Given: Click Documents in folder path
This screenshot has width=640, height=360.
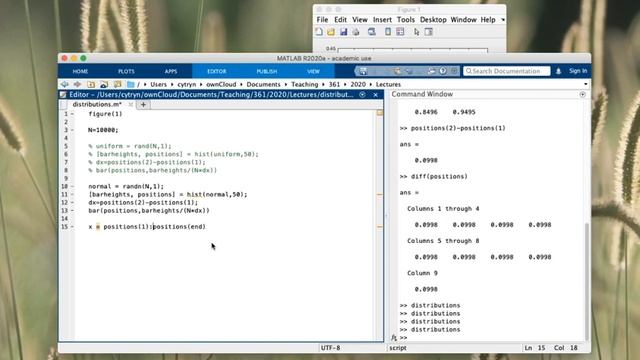Looking at the screenshot, I should point(263,84).
